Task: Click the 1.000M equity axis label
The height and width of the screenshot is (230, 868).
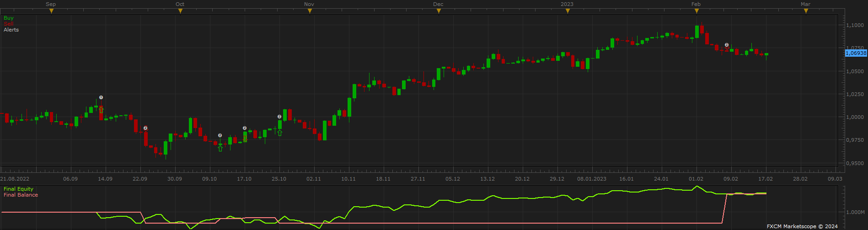Action: [855, 213]
